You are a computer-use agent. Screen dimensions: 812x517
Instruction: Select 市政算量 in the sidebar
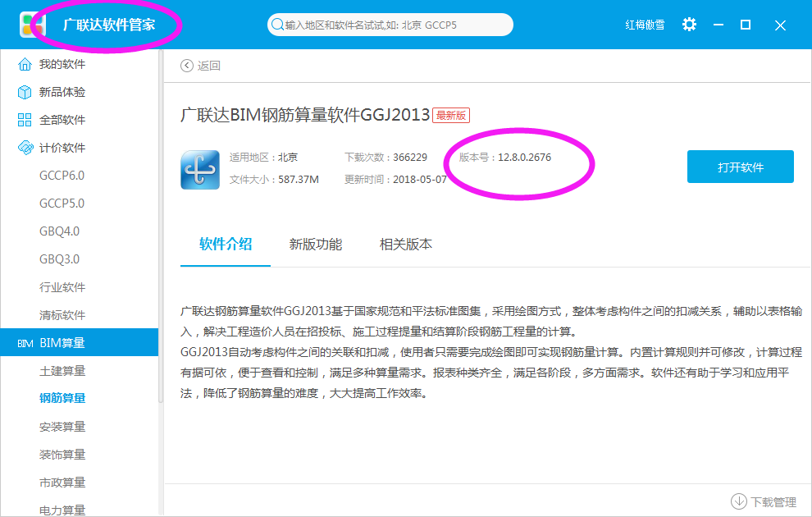point(62,483)
